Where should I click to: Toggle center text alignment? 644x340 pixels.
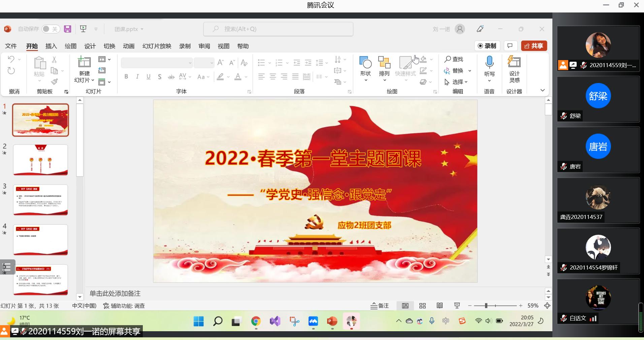(x=273, y=77)
